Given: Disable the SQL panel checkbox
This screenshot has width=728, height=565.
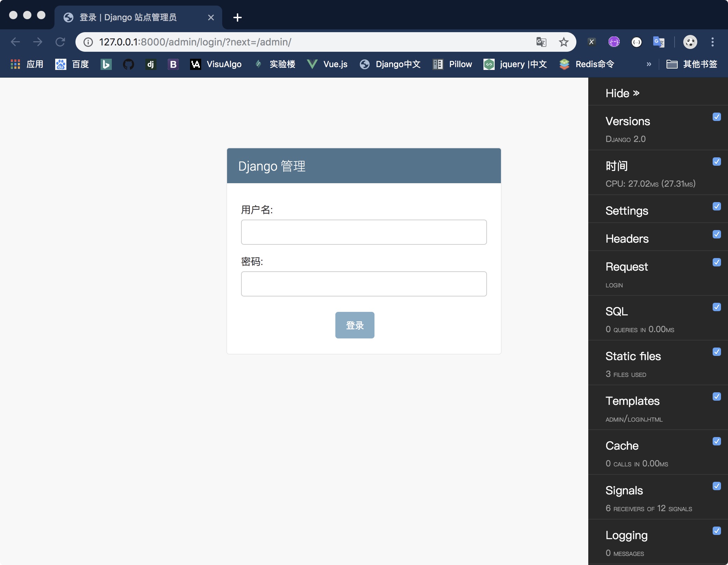Looking at the screenshot, I should point(716,307).
